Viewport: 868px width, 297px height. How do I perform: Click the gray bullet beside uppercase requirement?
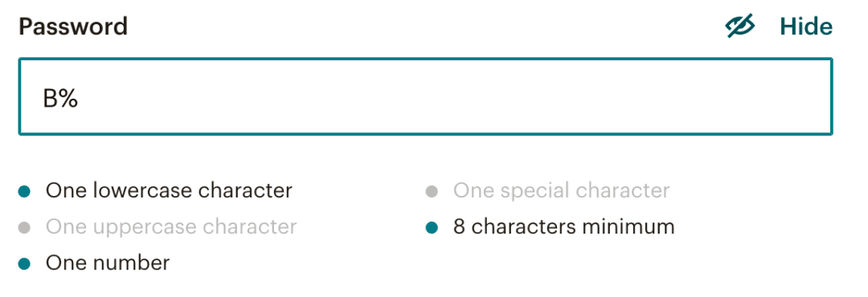pos(24,227)
